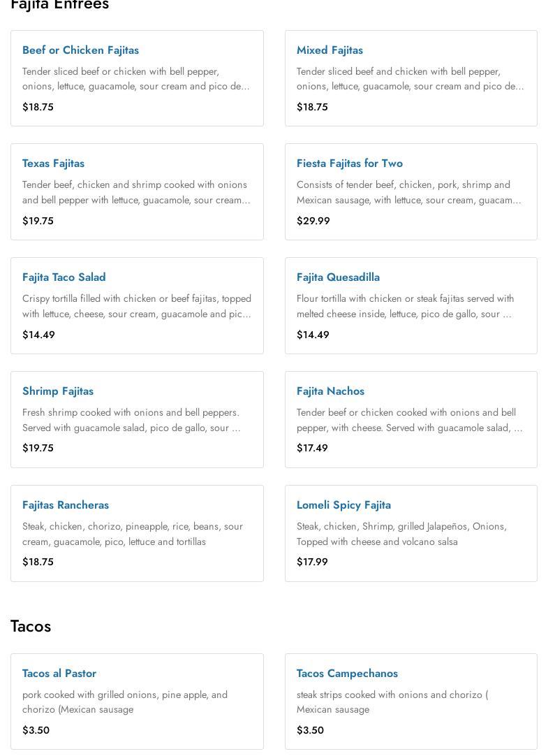This screenshot has width=548, height=756.
Task: Open Fiesta Fajitas for Two
Action: [349, 163]
